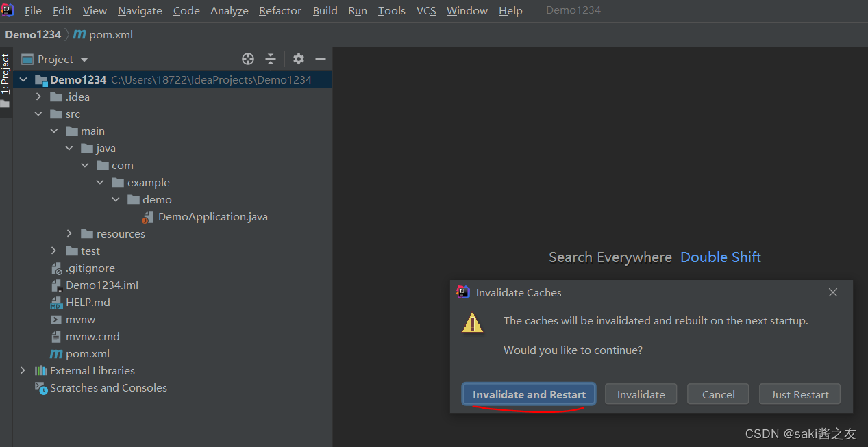This screenshot has width=868, height=447.
Task: Open the Refactor menu
Action: [x=280, y=10]
